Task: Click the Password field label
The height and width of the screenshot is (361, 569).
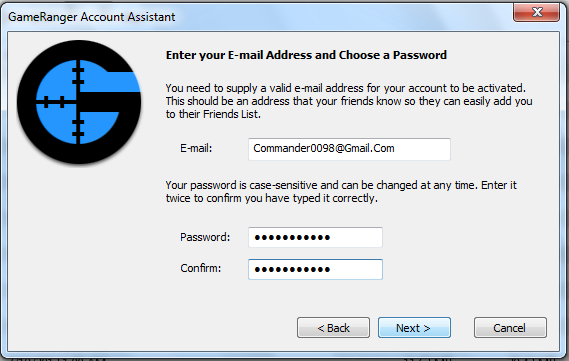Action: [x=205, y=237]
